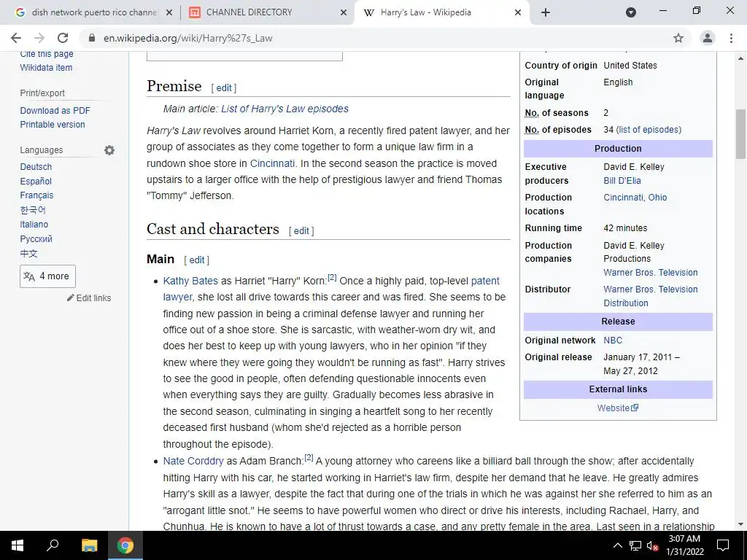Open the Kathy Bates article
This screenshot has height=560, width=747.
[x=190, y=281]
